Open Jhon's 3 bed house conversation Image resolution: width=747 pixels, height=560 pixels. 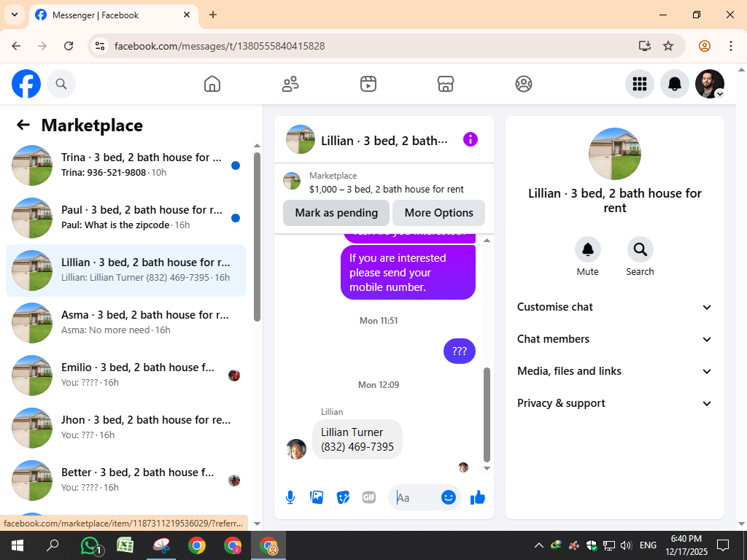point(125,427)
